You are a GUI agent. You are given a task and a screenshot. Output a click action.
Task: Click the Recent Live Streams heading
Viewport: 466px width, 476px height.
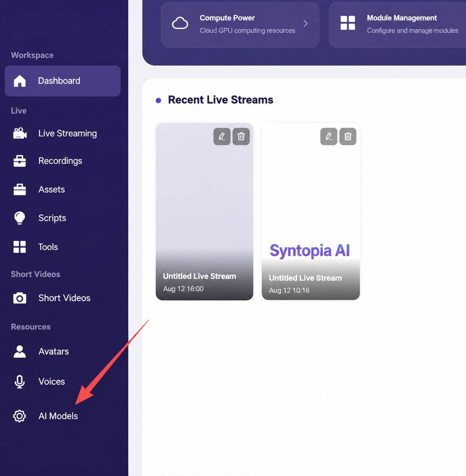click(220, 100)
